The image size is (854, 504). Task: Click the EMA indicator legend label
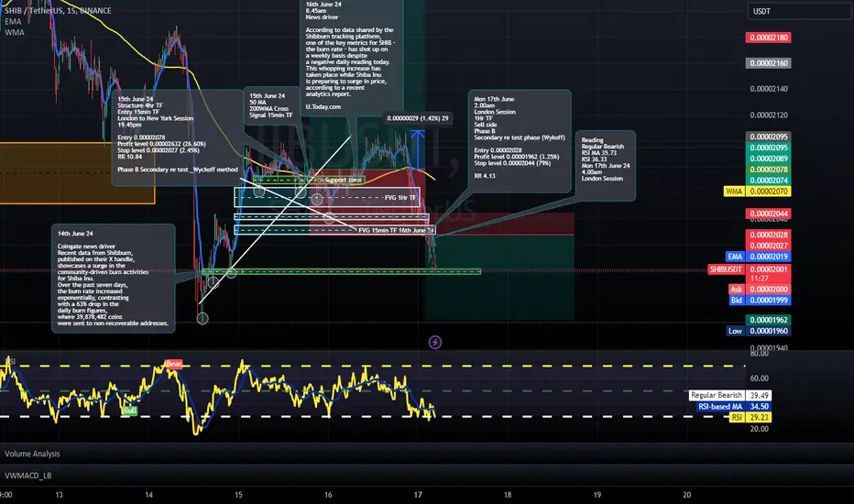pyautogui.click(x=13, y=21)
